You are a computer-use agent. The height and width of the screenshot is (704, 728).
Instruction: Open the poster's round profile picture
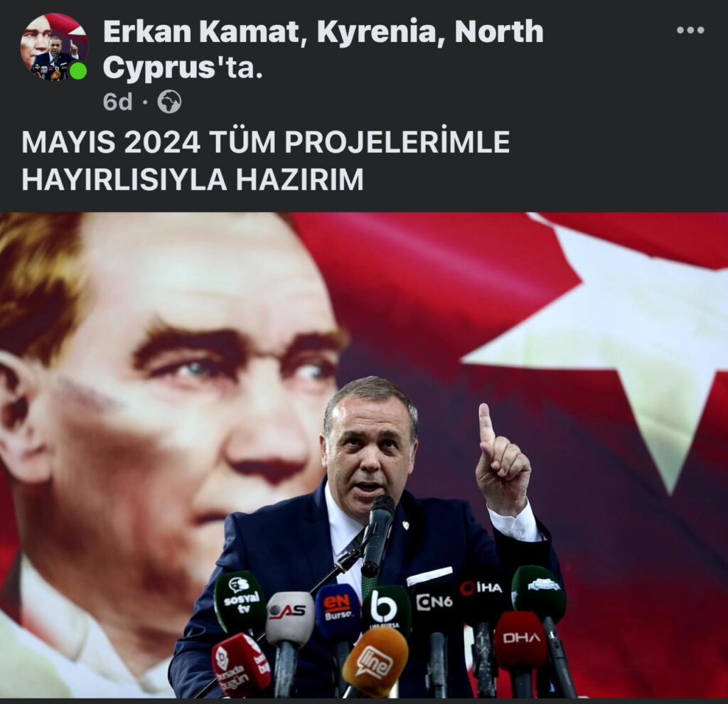(53, 47)
